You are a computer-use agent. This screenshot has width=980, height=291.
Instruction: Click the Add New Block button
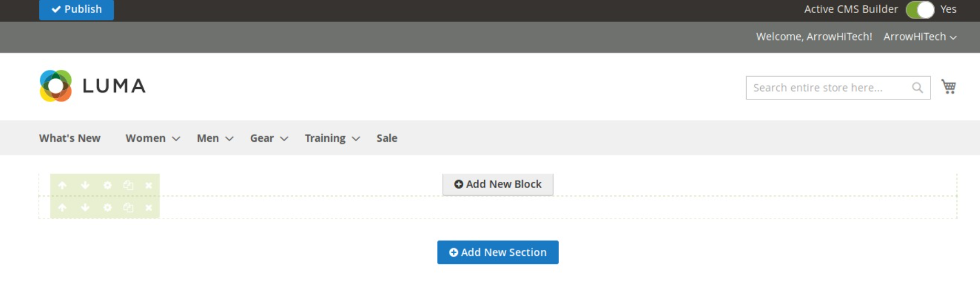(x=498, y=184)
